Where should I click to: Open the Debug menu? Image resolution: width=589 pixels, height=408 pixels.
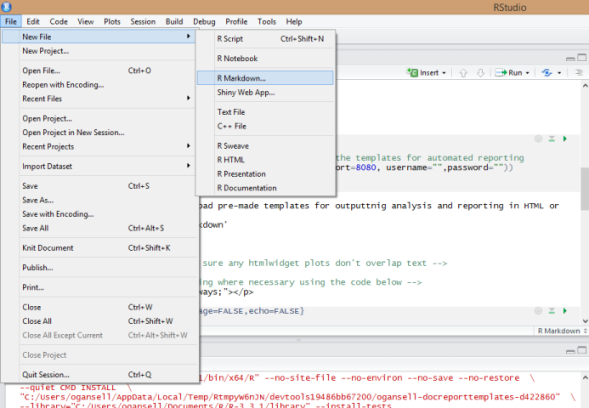point(204,21)
